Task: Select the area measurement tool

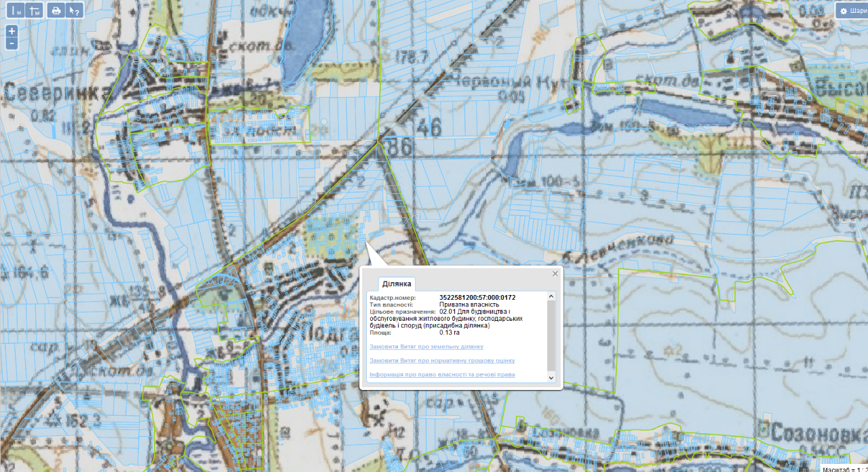Action: click(35, 10)
